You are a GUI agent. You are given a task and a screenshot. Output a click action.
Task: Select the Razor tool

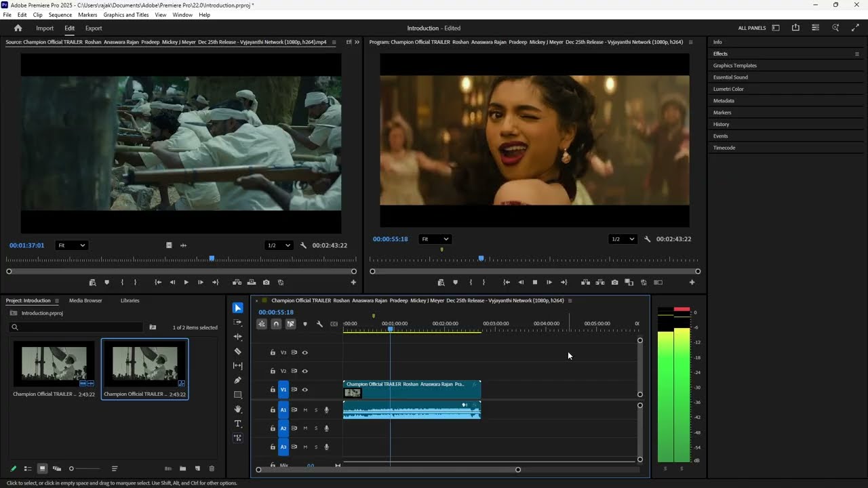coord(238,351)
